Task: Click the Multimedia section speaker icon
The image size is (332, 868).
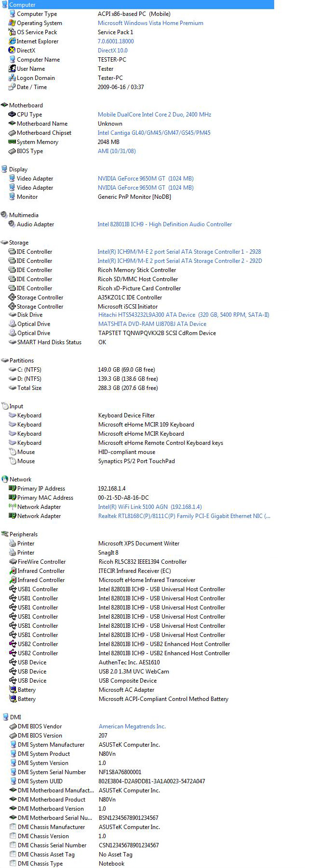Action: (4, 215)
